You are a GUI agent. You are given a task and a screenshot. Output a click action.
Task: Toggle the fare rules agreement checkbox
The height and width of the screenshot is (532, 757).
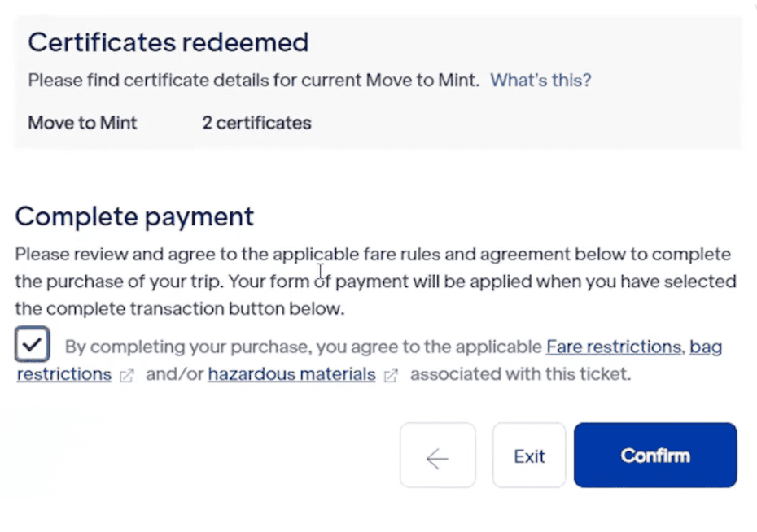coord(32,345)
